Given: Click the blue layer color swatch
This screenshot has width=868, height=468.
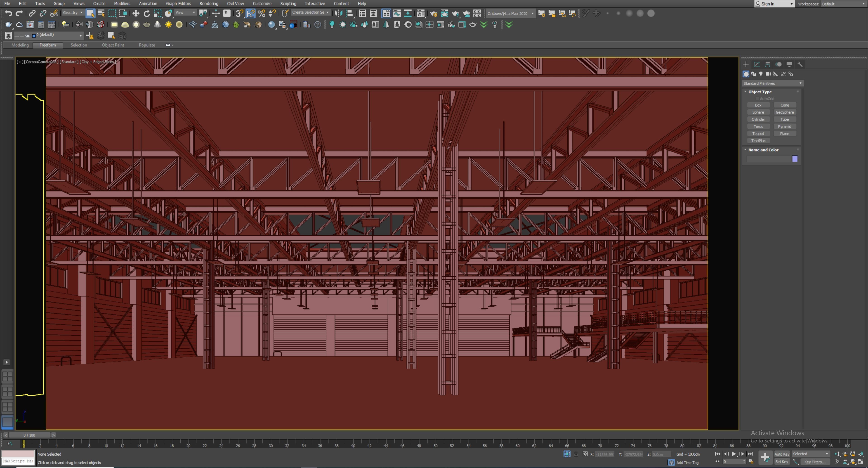Looking at the screenshot, I should click(34, 36).
